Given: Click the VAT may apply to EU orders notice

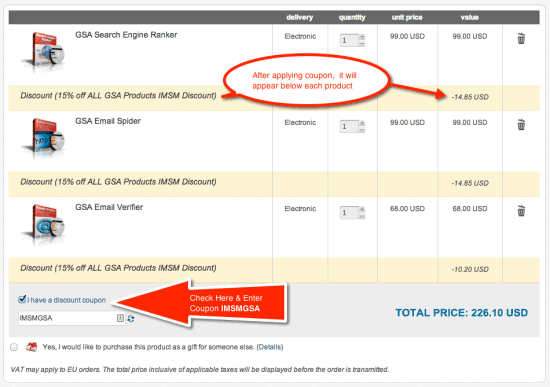Looking at the screenshot, I should [200, 369].
